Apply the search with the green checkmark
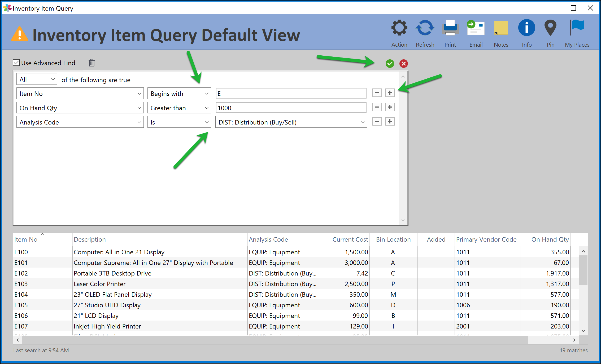601x364 pixels. tap(390, 63)
